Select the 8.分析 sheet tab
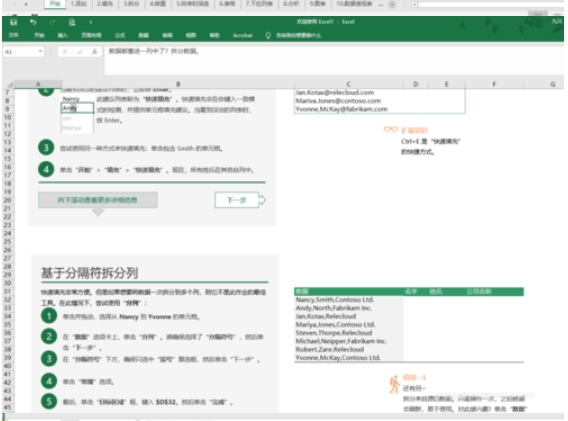 click(291, 4)
